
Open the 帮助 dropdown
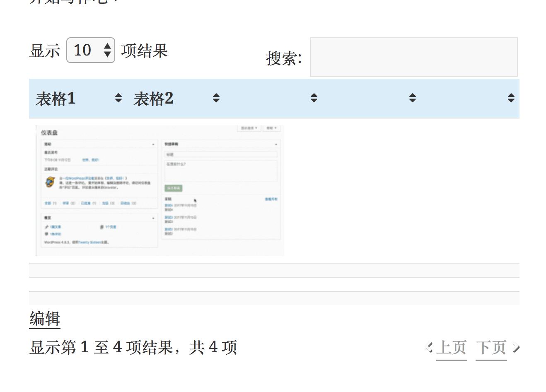point(271,128)
